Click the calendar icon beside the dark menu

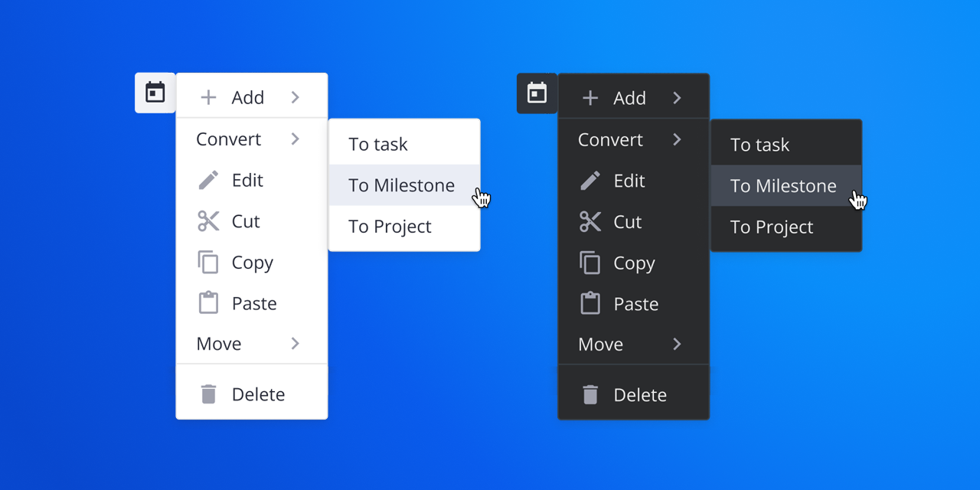(x=537, y=93)
